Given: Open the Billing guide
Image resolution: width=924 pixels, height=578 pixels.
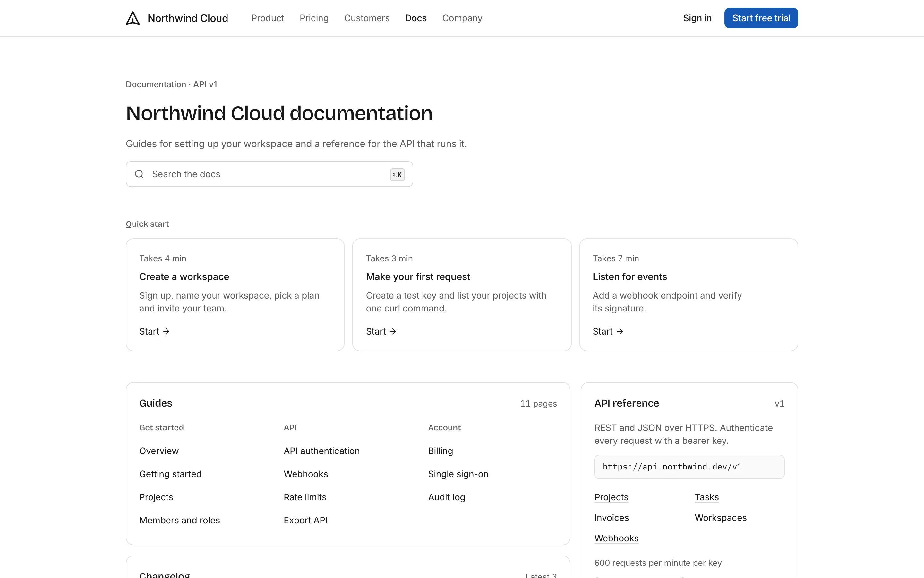Looking at the screenshot, I should click(x=440, y=451).
